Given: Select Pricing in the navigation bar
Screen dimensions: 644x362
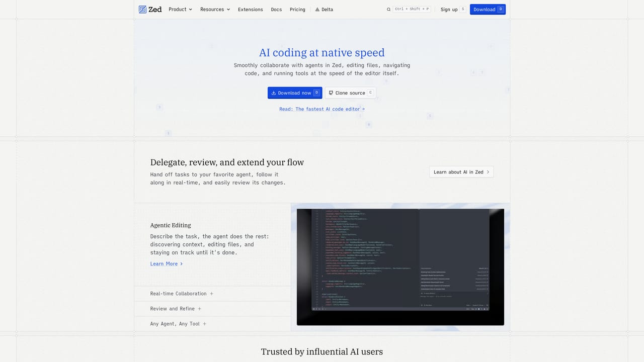Looking at the screenshot, I should (297, 10).
